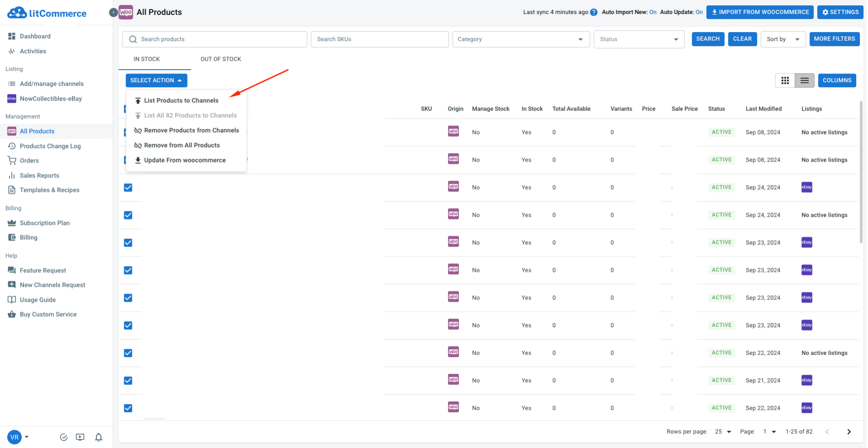Switch to grid view of products
The width and height of the screenshot is (868, 448).
pos(785,80)
